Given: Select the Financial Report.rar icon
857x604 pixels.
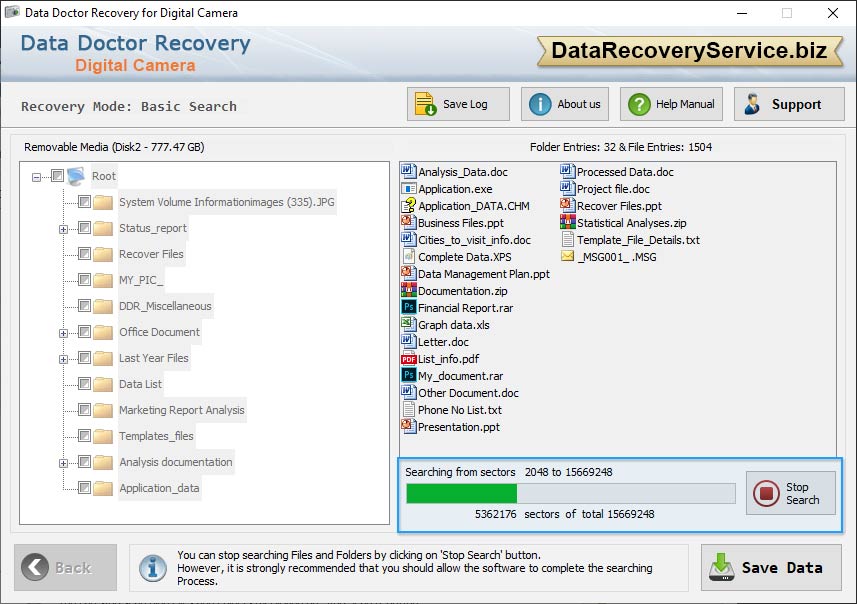Looking at the screenshot, I should coord(408,307).
